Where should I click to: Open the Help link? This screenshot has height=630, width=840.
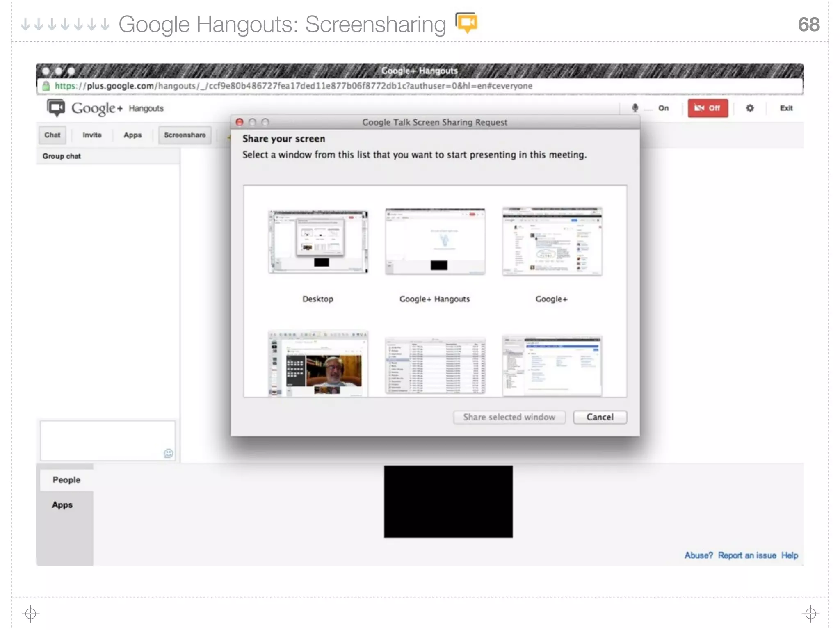click(790, 555)
